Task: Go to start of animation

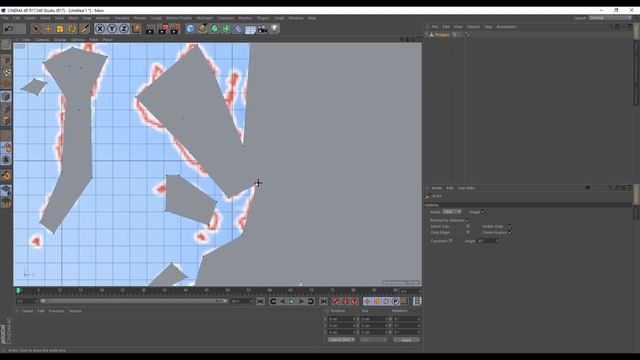Action: pyautogui.click(x=260, y=301)
